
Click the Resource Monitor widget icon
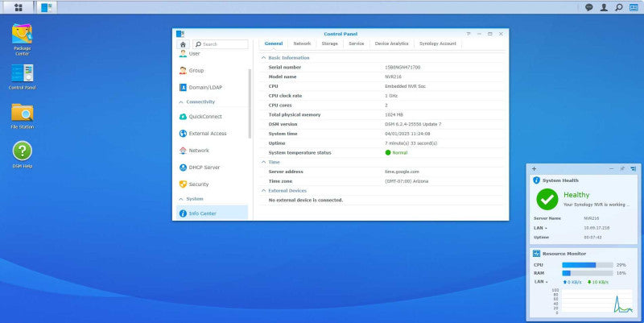536,254
